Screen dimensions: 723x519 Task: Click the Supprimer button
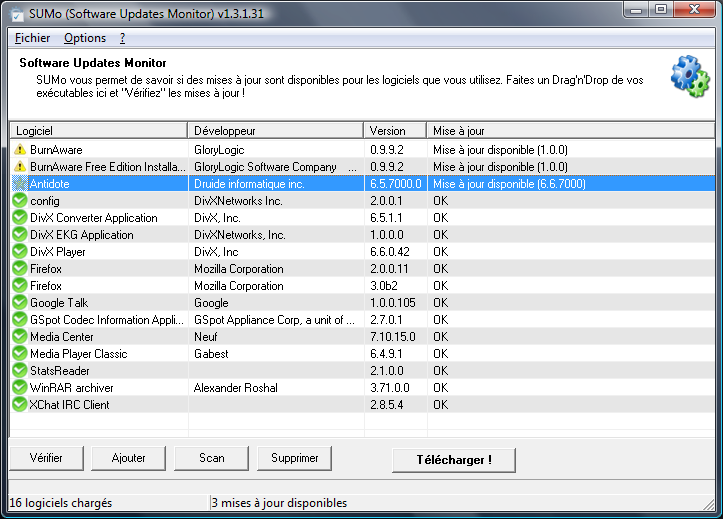[x=295, y=458]
